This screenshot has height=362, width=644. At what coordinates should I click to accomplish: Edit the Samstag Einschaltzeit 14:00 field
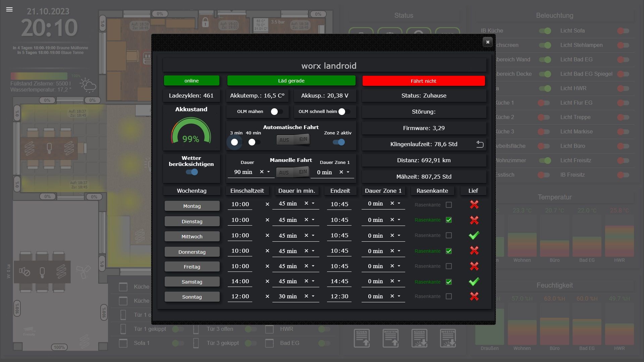pos(240,281)
